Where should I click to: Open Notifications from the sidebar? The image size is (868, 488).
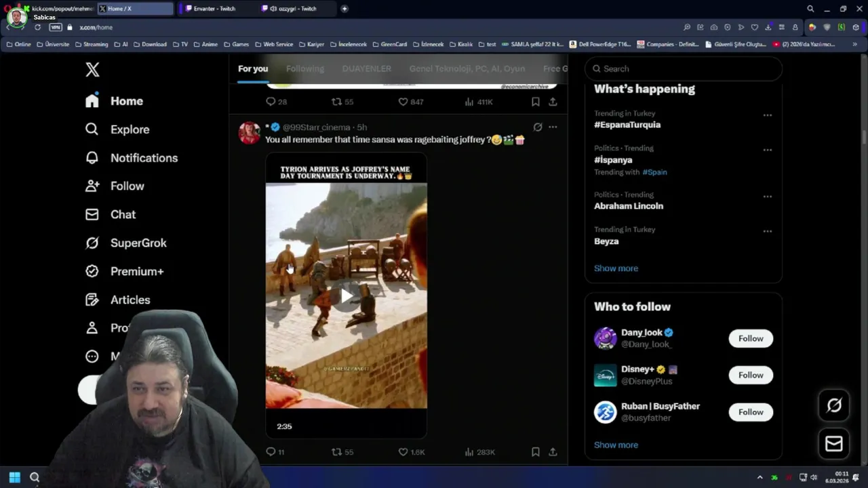[x=131, y=158]
